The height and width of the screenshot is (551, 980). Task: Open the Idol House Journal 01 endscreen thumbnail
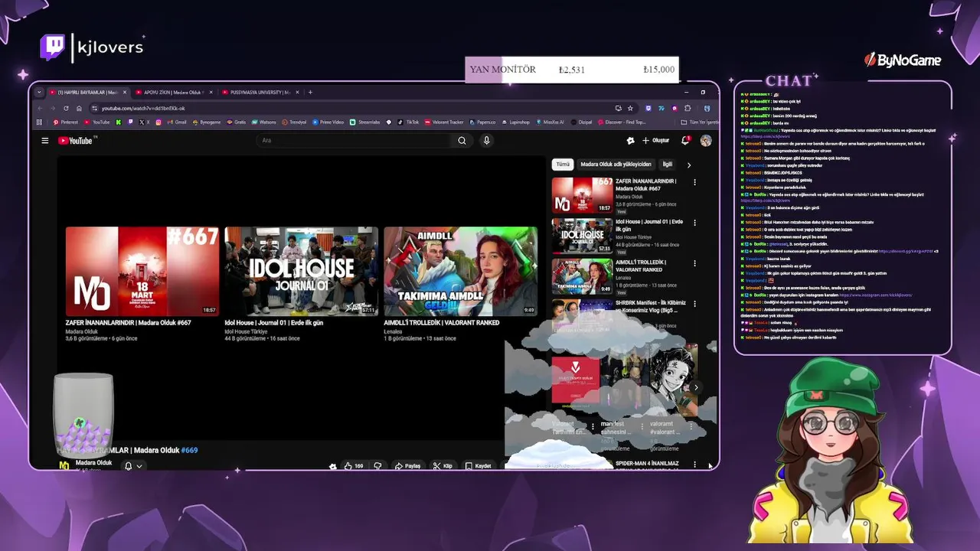coord(302,271)
